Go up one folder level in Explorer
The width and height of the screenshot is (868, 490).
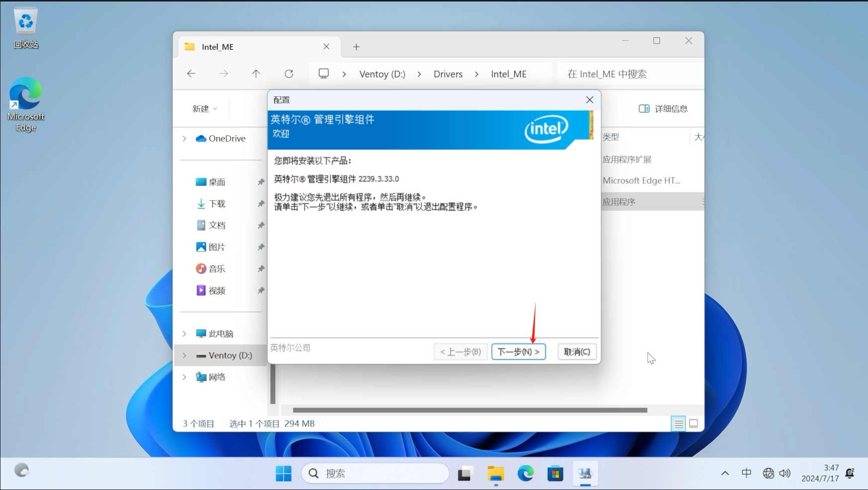click(x=256, y=74)
